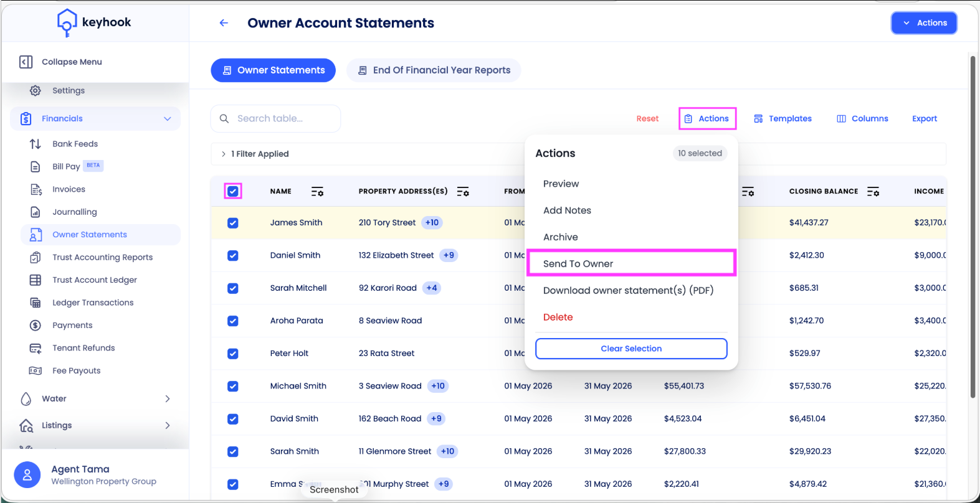Click the Trust Account Ledger table icon
980x503 pixels.
point(36,280)
